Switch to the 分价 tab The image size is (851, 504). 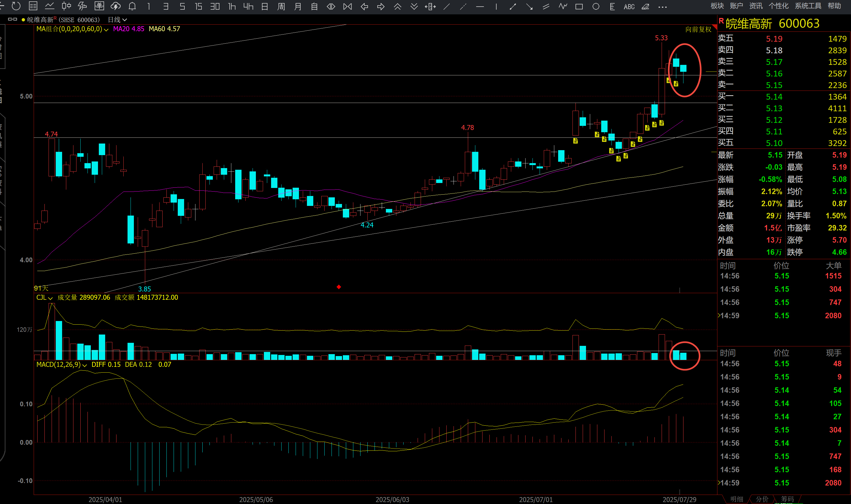762,499
